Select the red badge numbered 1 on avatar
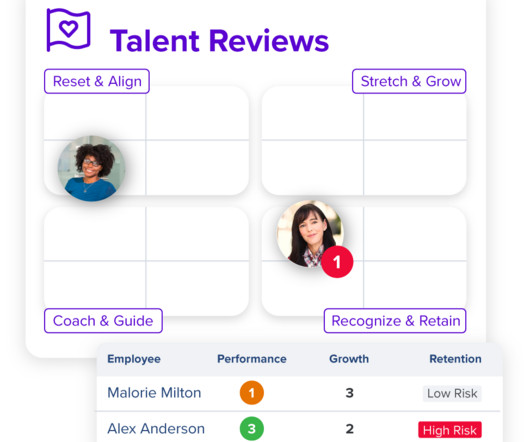 point(337,262)
